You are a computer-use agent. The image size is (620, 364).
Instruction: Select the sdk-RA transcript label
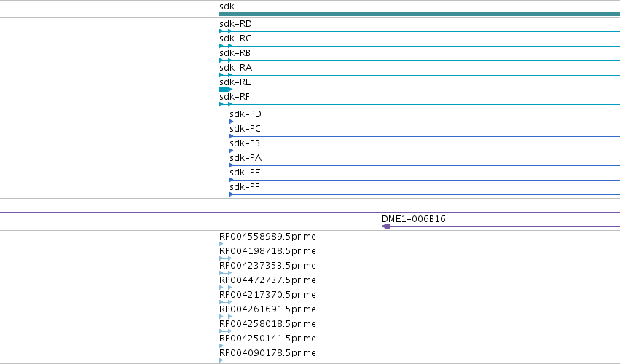(x=235, y=68)
